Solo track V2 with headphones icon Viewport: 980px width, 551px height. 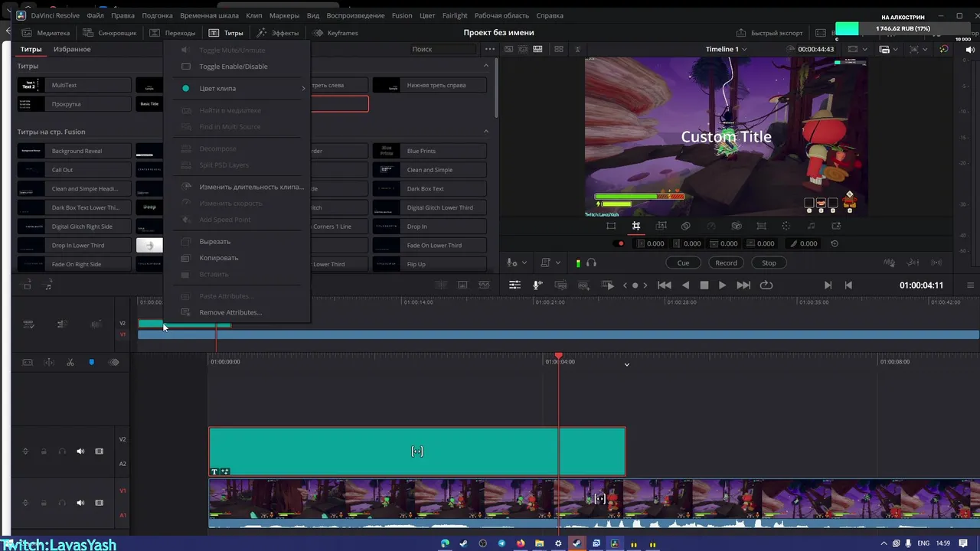click(x=62, y=452)
